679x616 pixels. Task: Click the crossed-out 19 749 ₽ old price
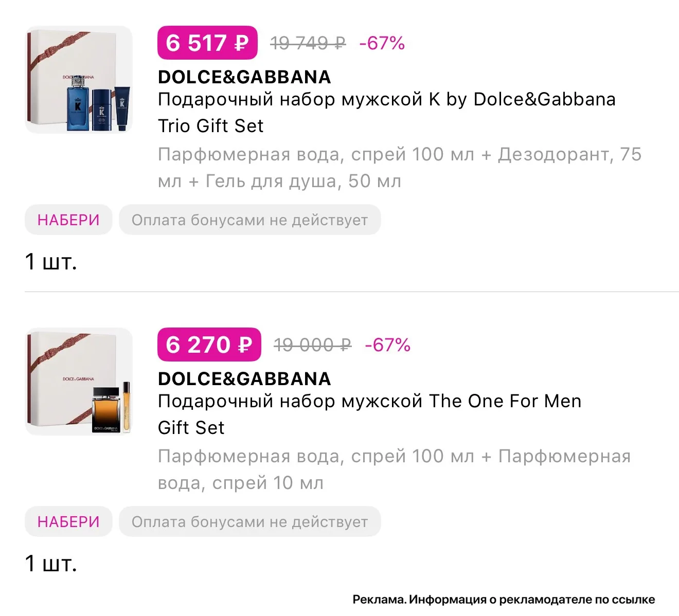(x=308, y=43)
